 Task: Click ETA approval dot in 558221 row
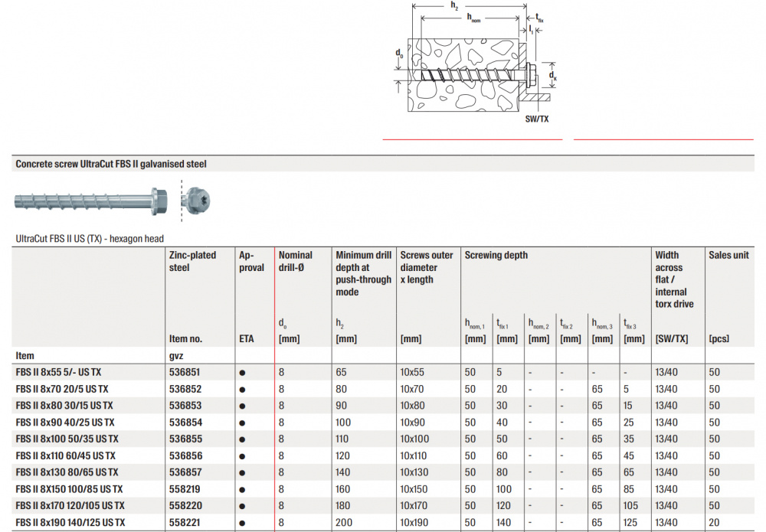(x=242, y=524)
